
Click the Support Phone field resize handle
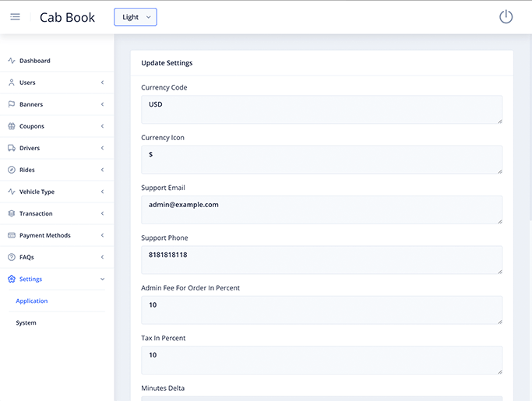(499, 271)
